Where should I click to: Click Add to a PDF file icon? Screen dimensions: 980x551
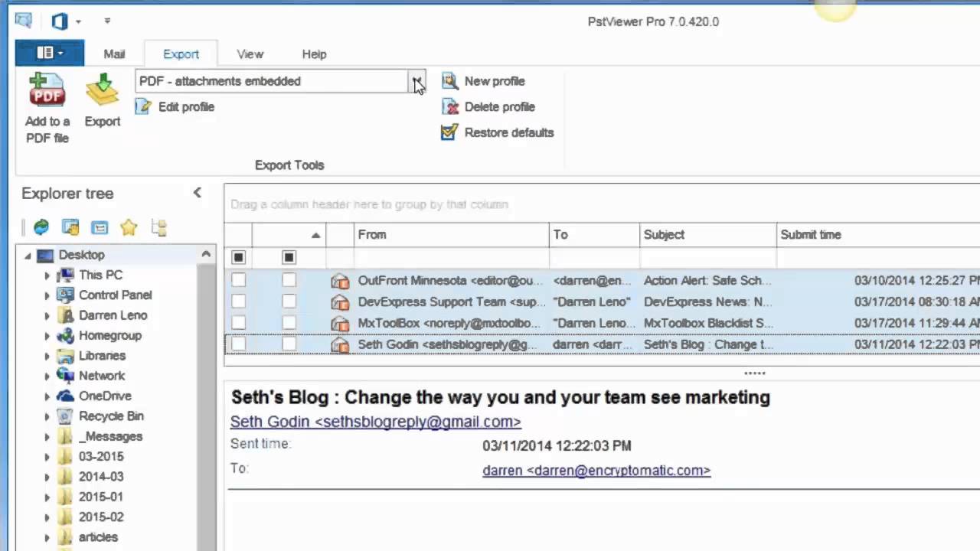(47, 90)
